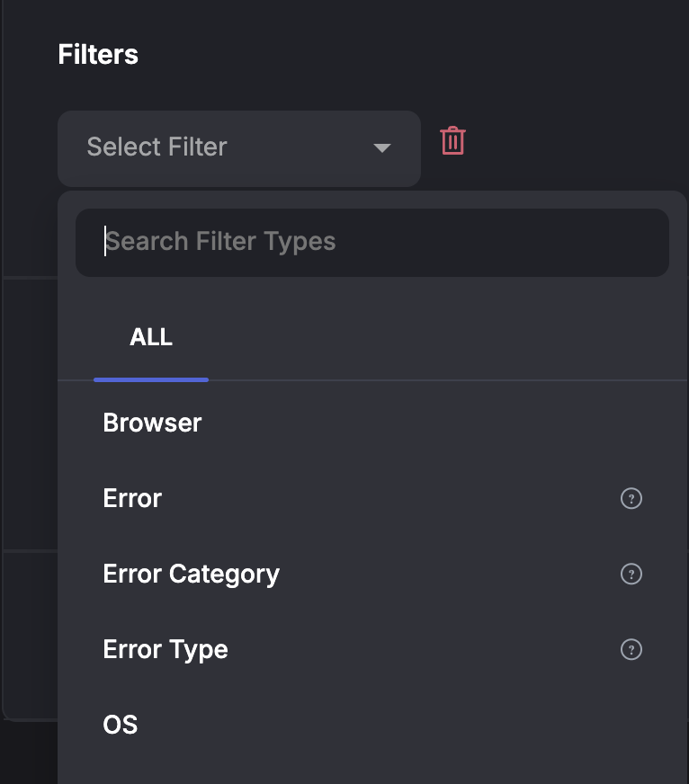Screen dimensions: 689x784
Task: Click empty tab bar area right of ALL
Action: click(432, 338)
